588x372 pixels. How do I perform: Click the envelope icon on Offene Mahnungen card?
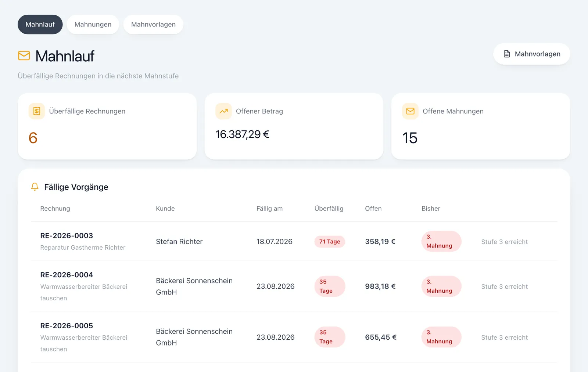pyautogui.click(x=410, y=111)
